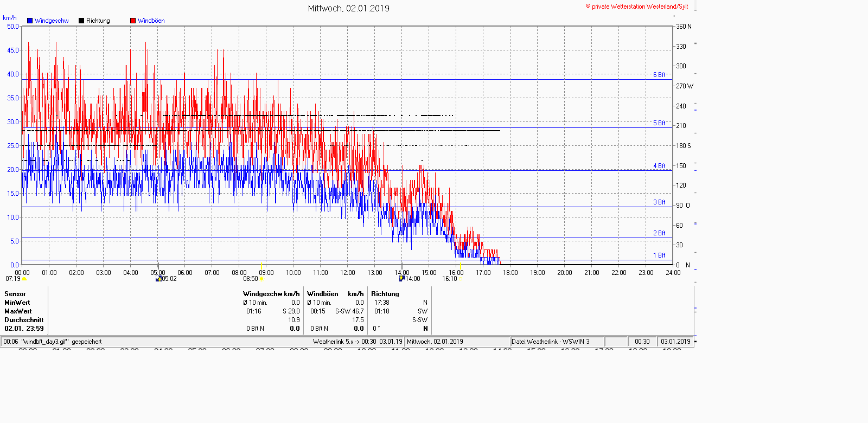Click the '1 Bft' line label
868x423 pixels.
[659, 255]
